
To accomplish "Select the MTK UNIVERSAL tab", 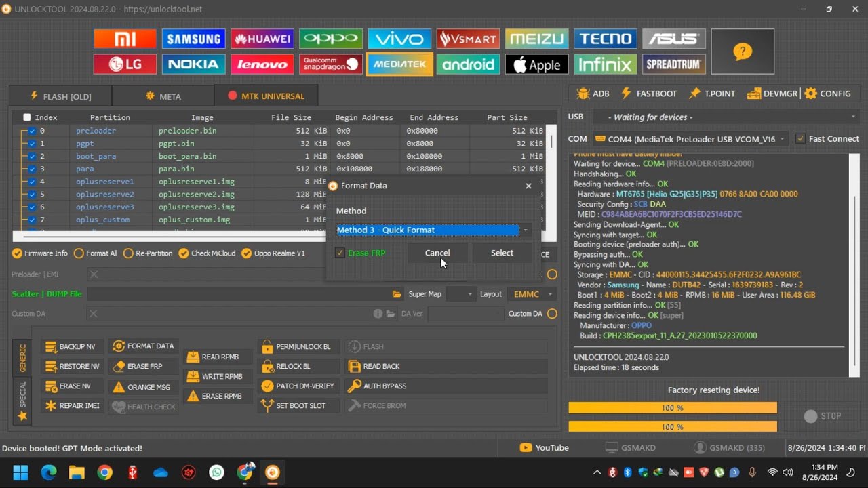I will pyautogui.click(x=266, y=96).
